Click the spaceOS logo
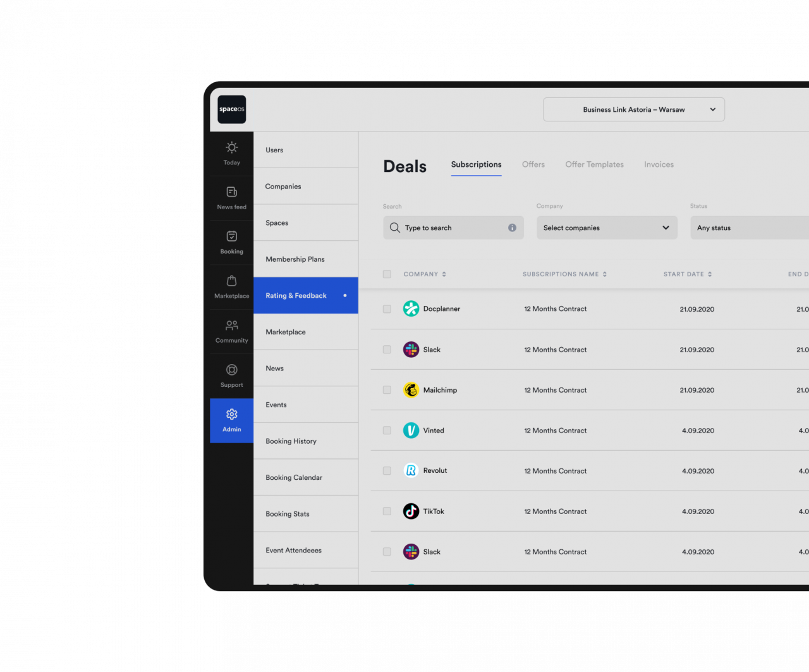The width and height of the screenshot is (809, 672). coord(232,109)
